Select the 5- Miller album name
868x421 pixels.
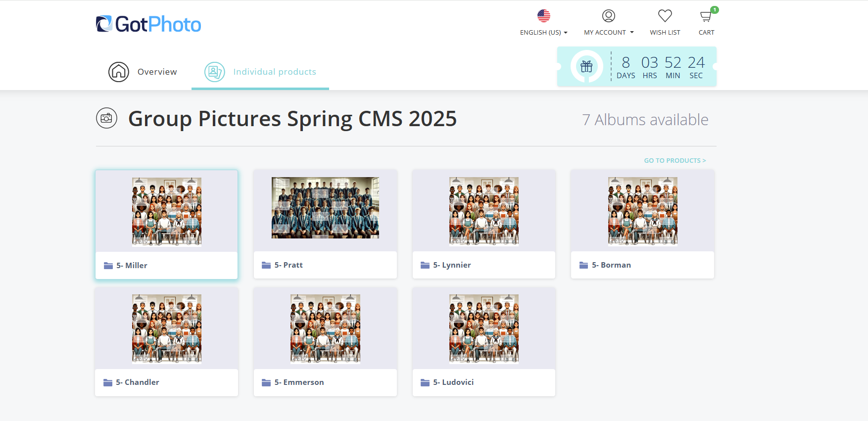pyautogui.click(x=132, y=266)
